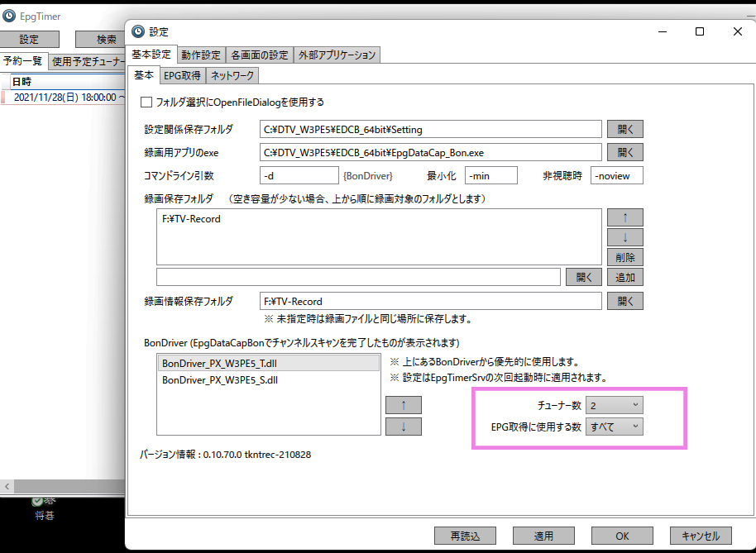
Task: Minimize the 設定 dialog window
Action: (x=663, y=31)
